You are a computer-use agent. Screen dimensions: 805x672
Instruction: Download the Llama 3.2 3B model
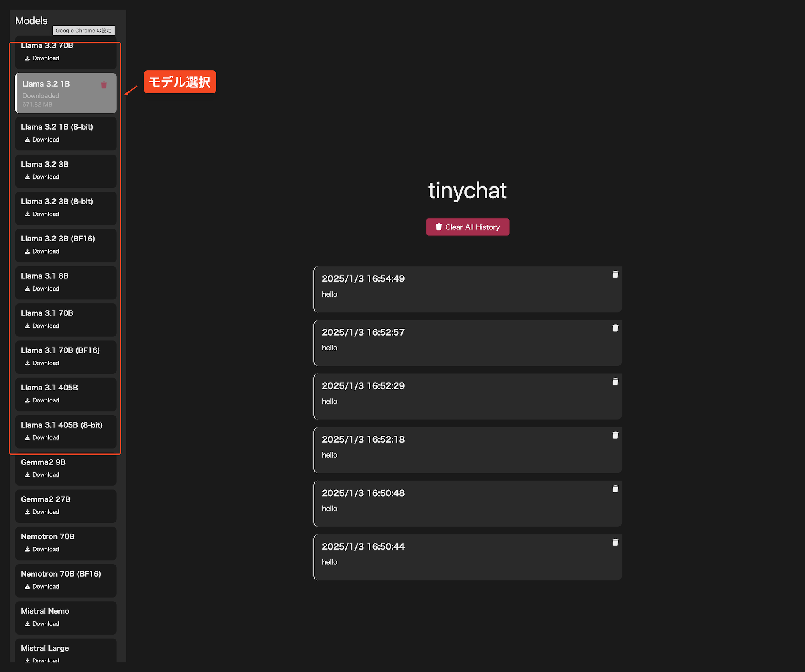click(x=42, y=177)
